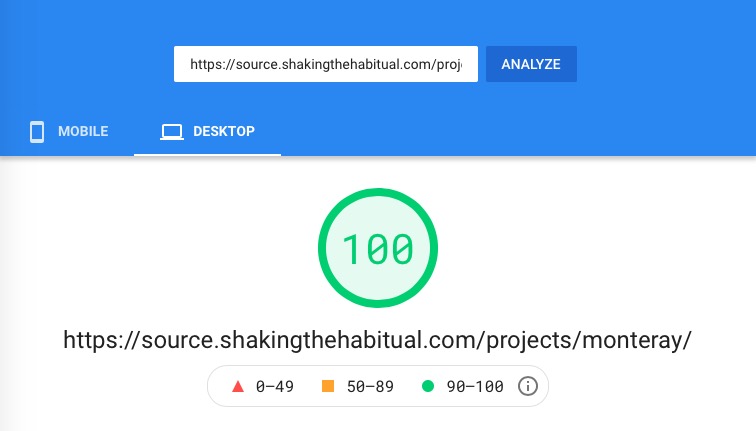
Task: Focus the URL input field
Action: tap(326, 64)
